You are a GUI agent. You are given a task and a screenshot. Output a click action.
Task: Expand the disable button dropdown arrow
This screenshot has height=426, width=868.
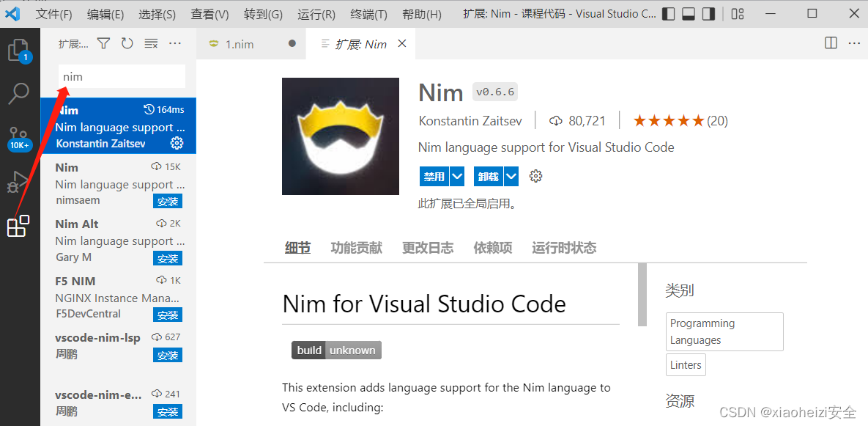click(x=456, y=177)
